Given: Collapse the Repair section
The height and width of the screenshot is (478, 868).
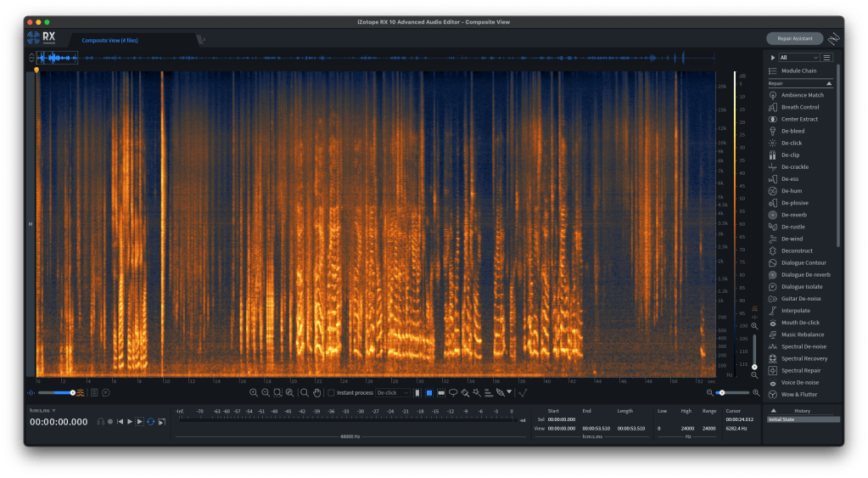Looking at the screenshot, I should tap(829, 84).
